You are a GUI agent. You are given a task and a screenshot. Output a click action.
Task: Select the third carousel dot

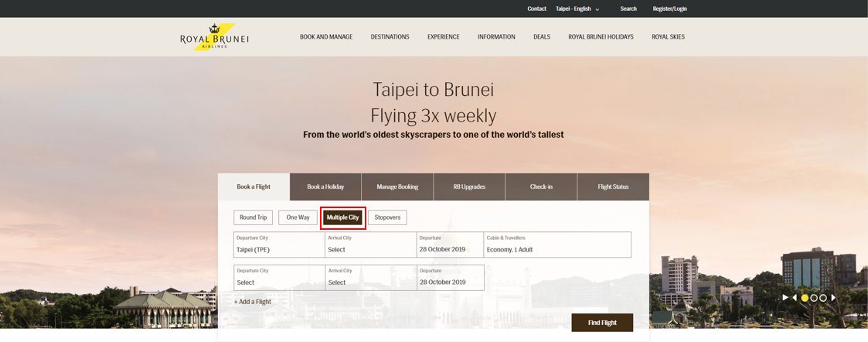tap(823, 298)
